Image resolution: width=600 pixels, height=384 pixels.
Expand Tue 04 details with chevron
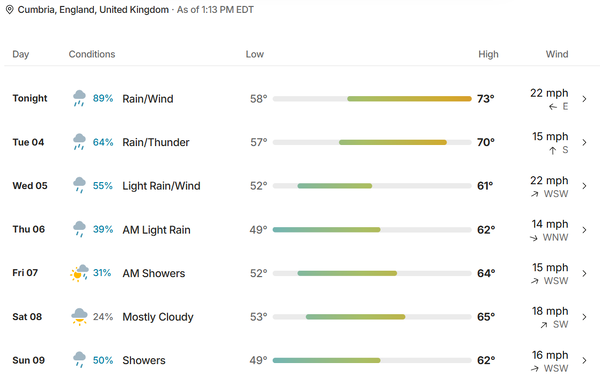point(584,142)
